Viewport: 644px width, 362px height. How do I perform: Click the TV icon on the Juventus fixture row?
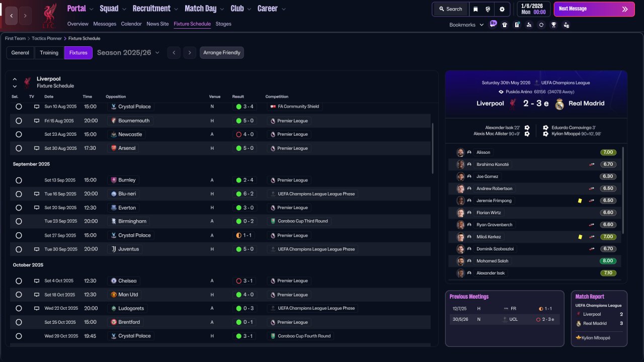click(x=37, y=249)
